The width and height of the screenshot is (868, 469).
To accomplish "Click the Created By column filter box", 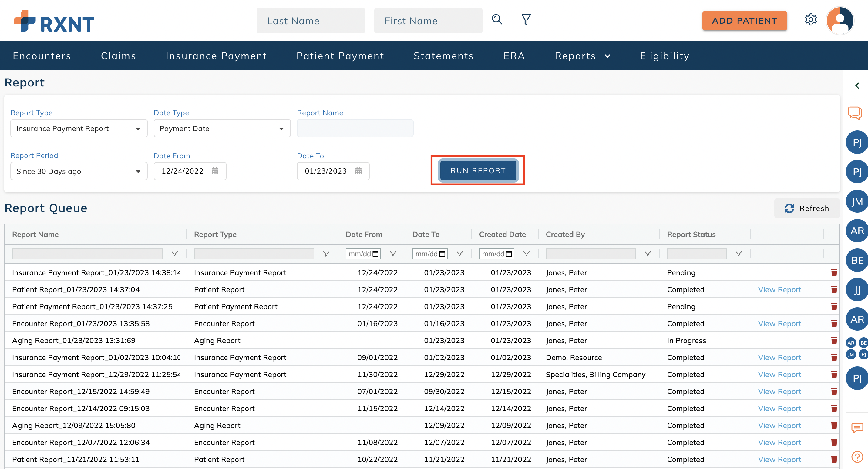I will 590,254.
